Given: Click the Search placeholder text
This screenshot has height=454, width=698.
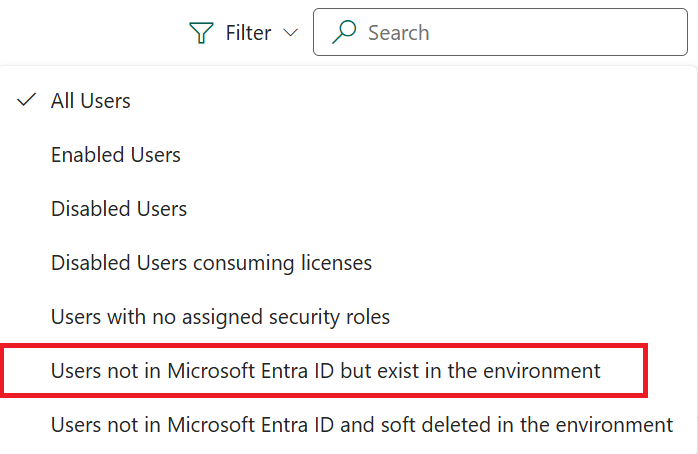Looking at the screenshot, I should pos(398,33).
